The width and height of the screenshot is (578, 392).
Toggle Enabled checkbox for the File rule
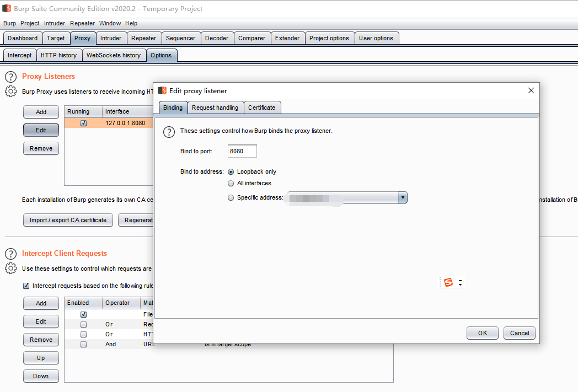click(x=84, y=314)
